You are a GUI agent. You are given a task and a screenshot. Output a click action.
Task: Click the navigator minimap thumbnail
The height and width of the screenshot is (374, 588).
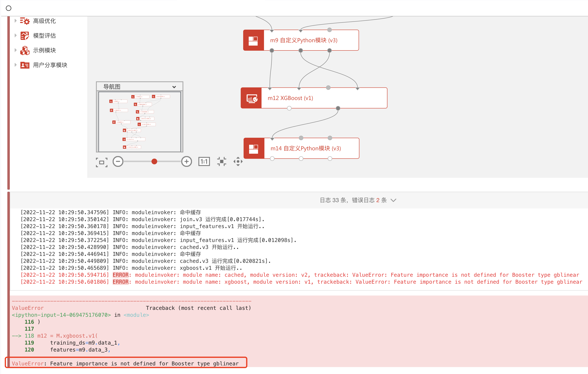coord(139,122)
